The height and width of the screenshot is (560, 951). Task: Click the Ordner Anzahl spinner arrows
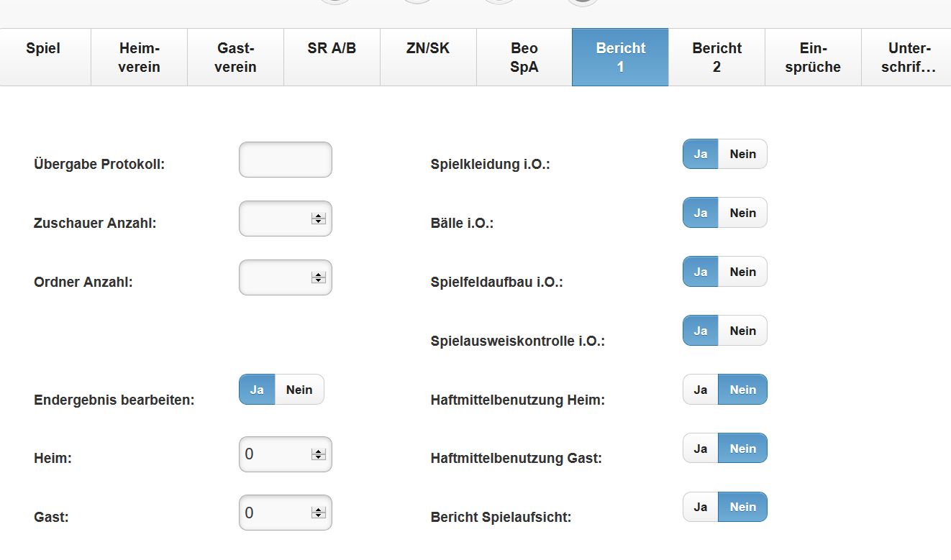tap(319, 277)
